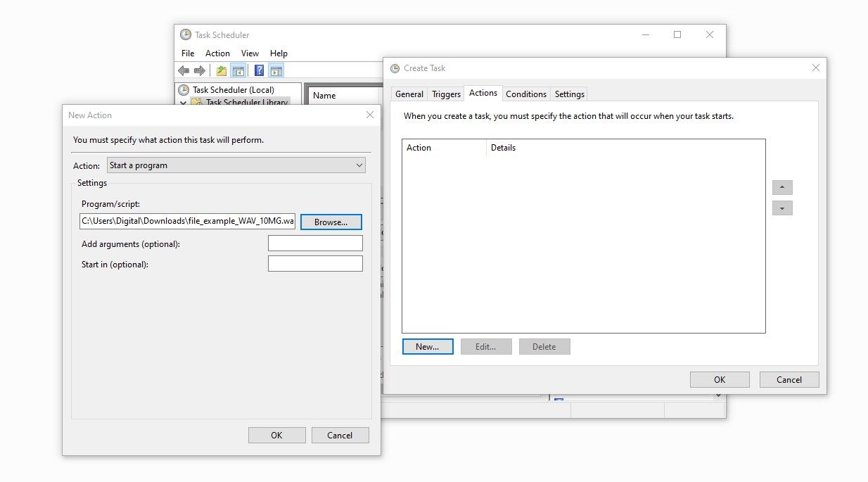
Task: Click the Add arguments (optional) field
Action: 315,243
